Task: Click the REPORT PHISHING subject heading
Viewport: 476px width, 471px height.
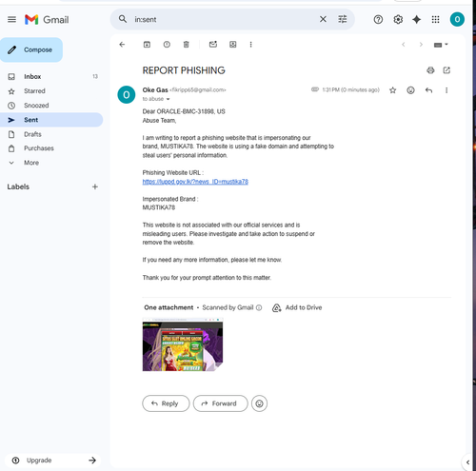Action: (x=184, y=70)
